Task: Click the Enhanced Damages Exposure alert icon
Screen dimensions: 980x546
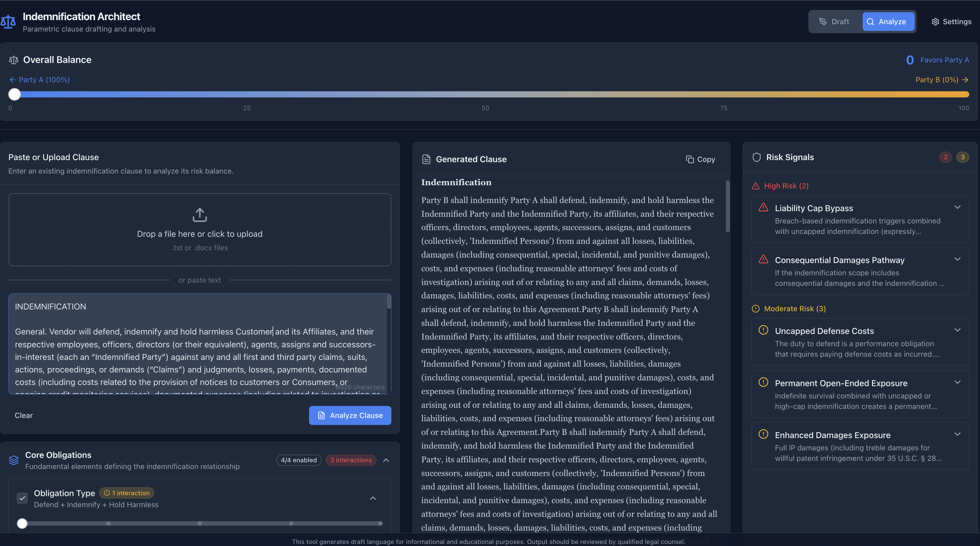Action: (x=763, y=434)
